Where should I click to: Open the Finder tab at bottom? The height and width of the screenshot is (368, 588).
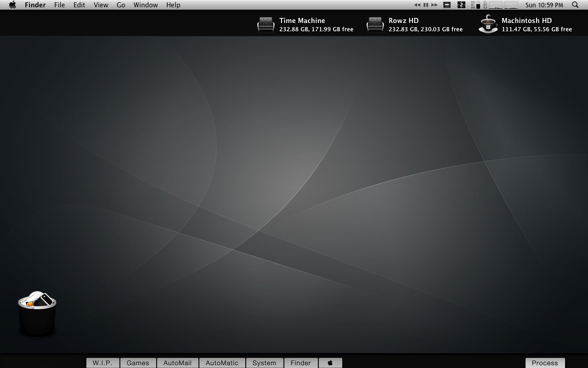point(301,363)
